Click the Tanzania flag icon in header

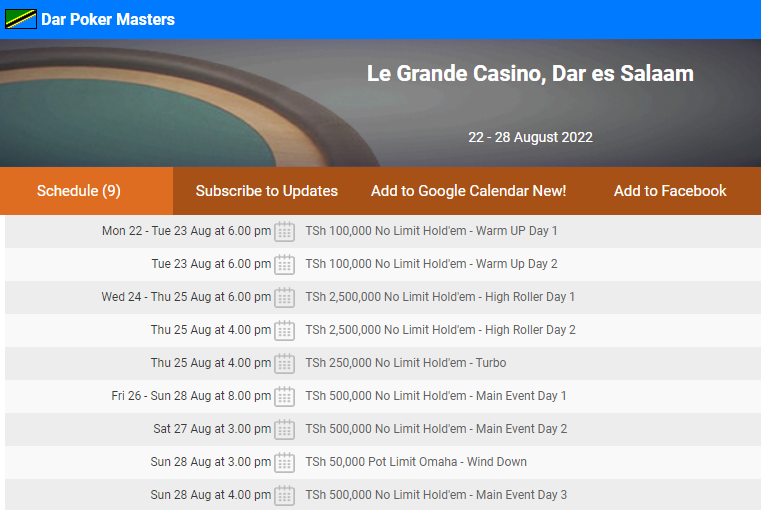click(x=21, y=19)
